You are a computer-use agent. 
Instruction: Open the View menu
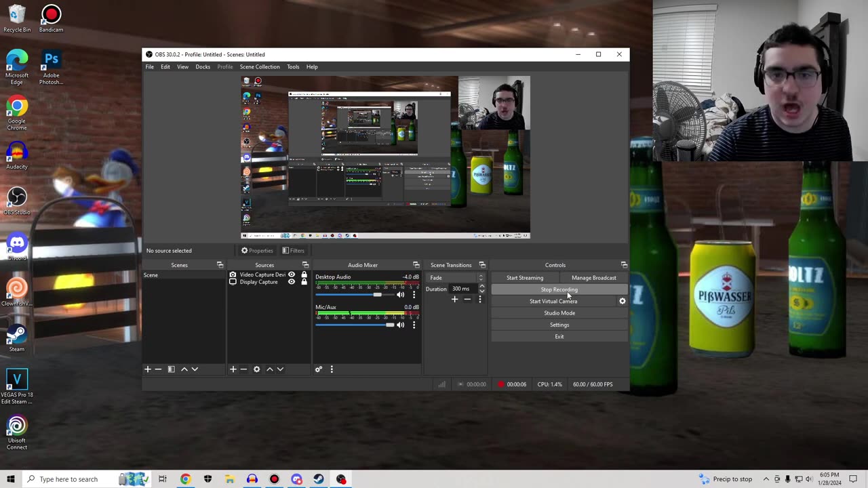[x=183, y=66]
